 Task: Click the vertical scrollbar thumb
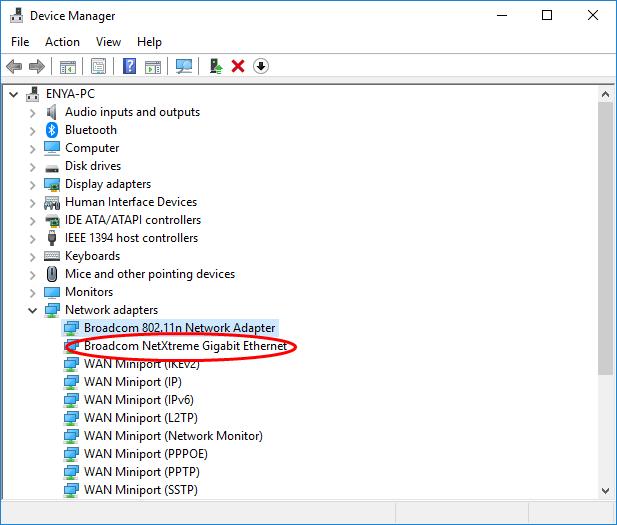click(x=605, y=238)
